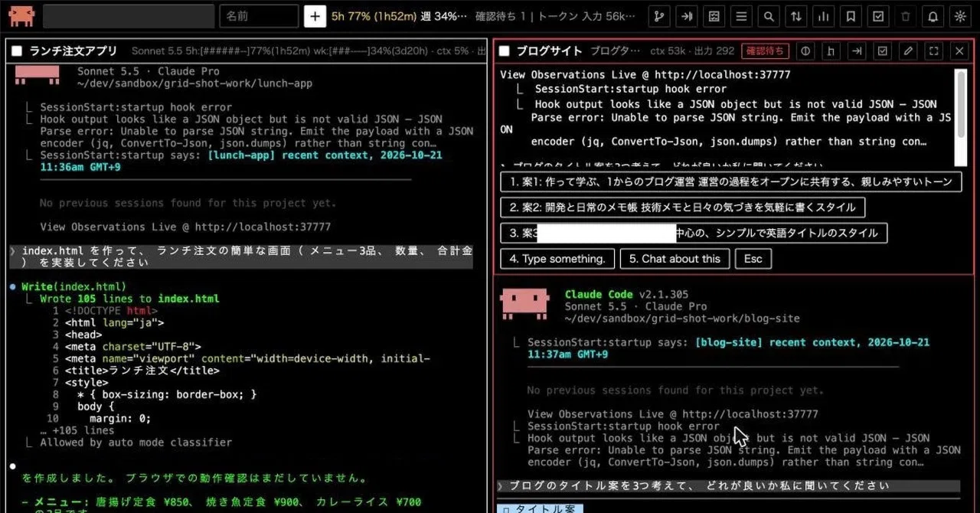Click the arrow-to-bar icon in top toolbar
The height and width of the screenshot is (513, 980).
tap(688, 16)
